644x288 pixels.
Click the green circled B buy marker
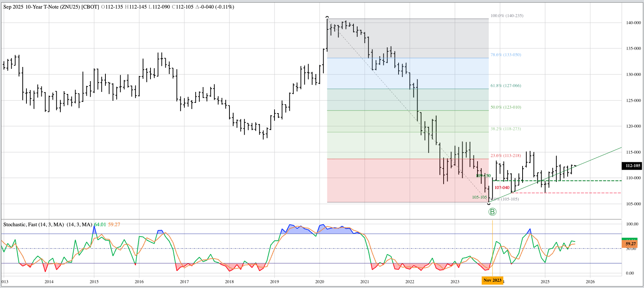[x=492, y=212]
